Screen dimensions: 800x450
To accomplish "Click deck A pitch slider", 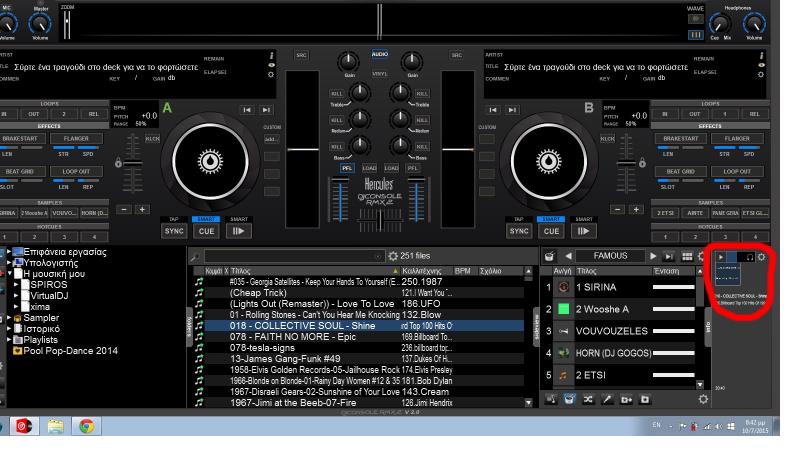I will [133, 164].
